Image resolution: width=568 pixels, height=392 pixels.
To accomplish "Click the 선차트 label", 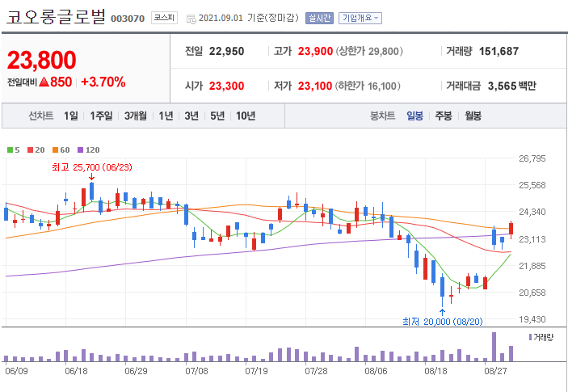I will pos(41,116).
